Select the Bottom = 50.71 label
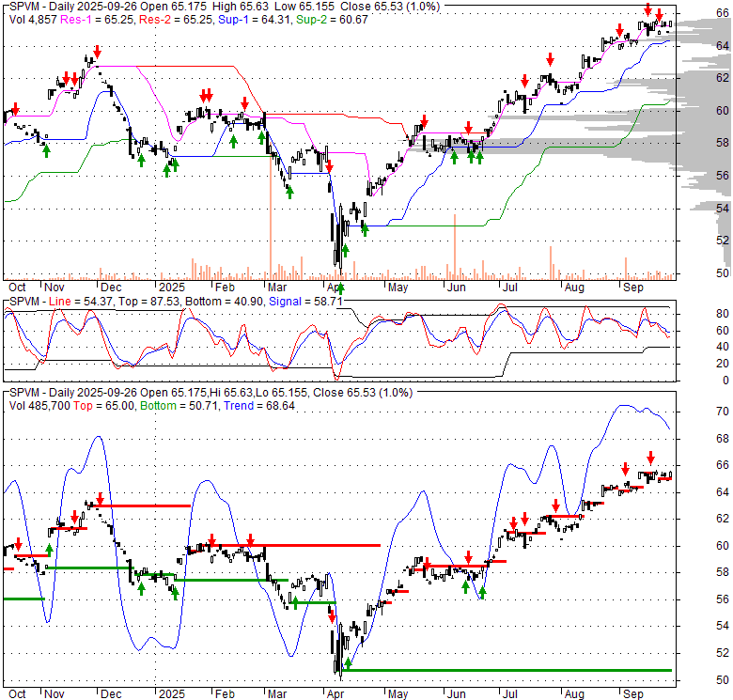 click(179, 406)
